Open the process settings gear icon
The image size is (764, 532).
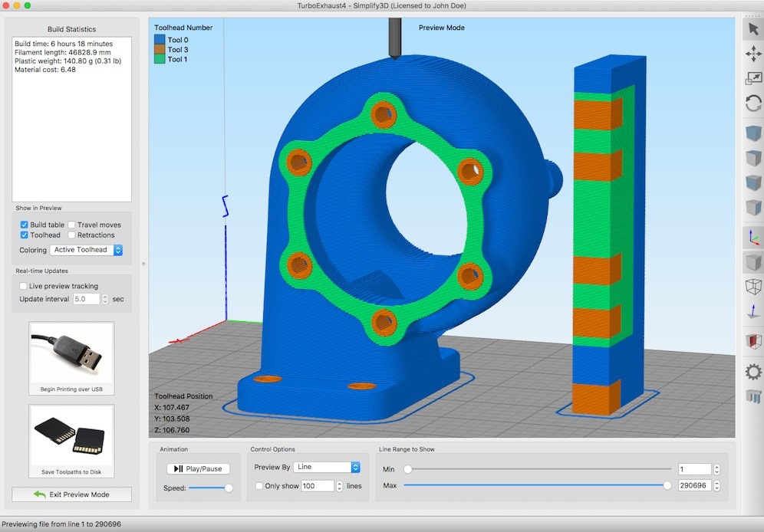753,371
